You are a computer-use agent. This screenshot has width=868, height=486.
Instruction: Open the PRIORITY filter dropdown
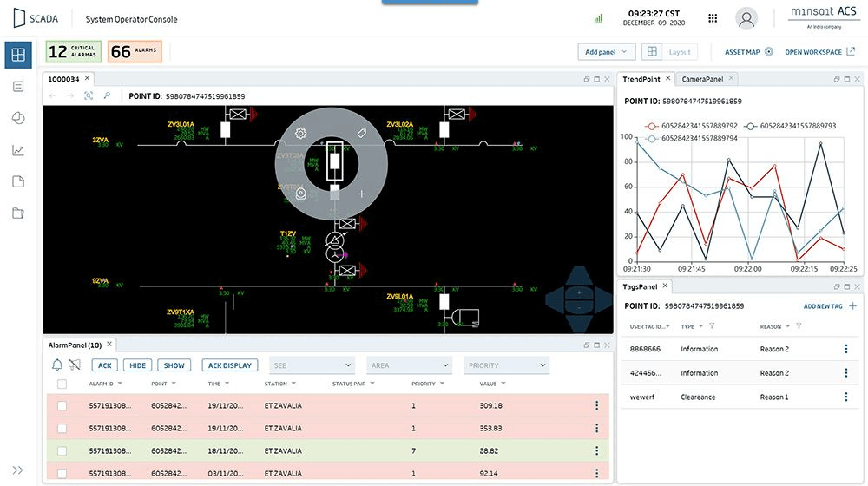(507, 365)
